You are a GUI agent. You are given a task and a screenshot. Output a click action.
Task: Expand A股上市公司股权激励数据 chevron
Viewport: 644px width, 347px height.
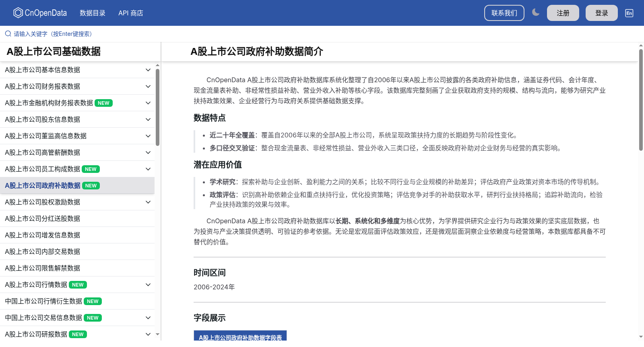(x=148, y=202)
